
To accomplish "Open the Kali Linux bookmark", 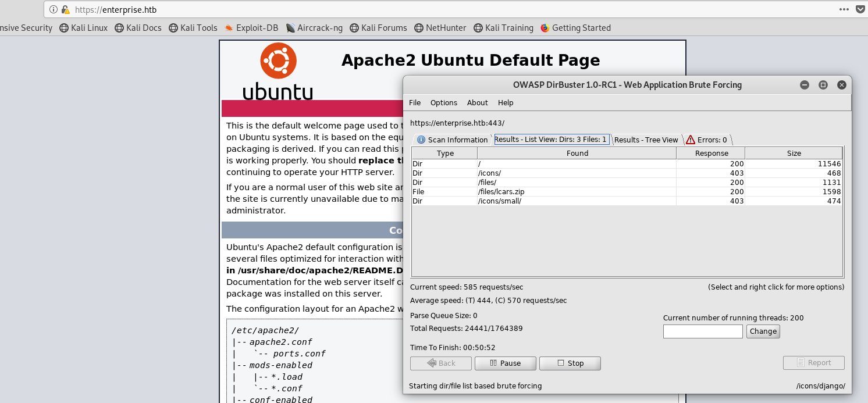I will coord(84,28).
